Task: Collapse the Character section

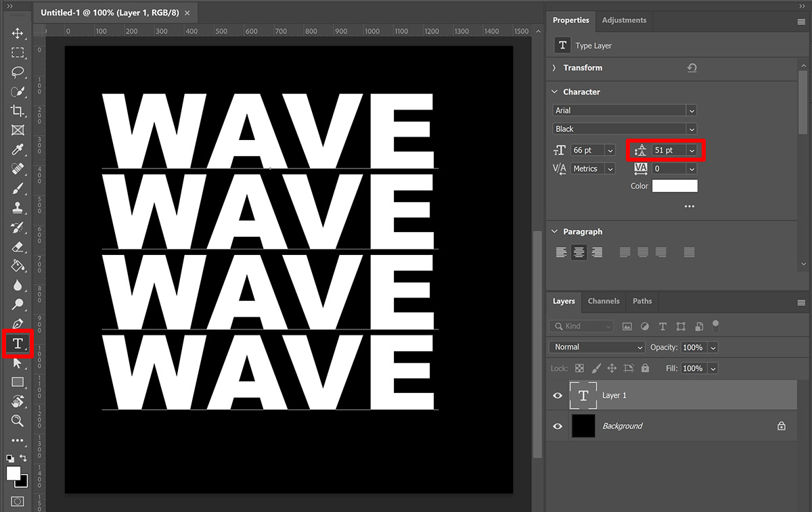Action: pyautogui.click(x=554, y=91)
